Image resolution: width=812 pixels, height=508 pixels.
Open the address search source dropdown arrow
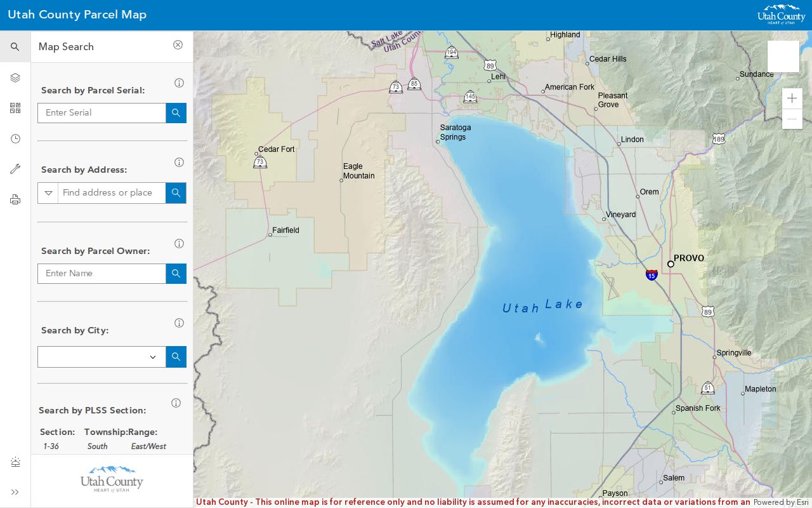coord(48,192)
